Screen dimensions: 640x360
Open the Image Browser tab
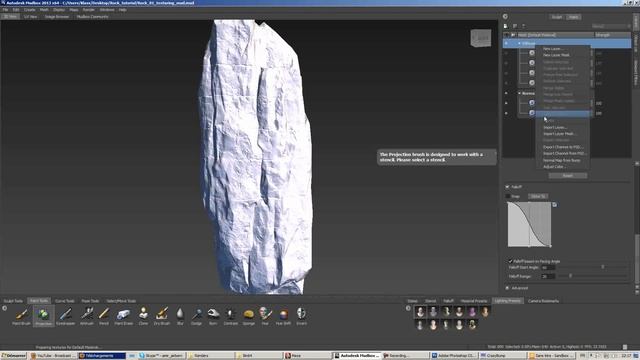point(57,17)
